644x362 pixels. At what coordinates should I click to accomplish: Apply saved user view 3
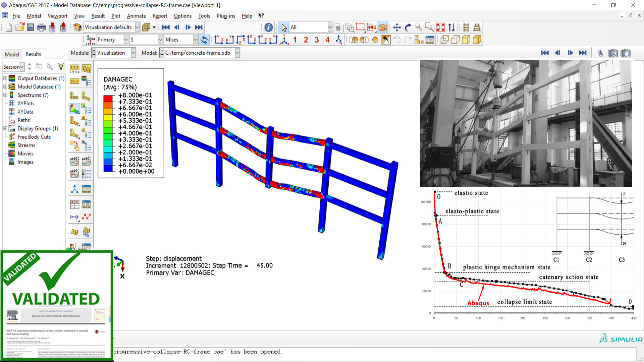[x=317, y=40]
